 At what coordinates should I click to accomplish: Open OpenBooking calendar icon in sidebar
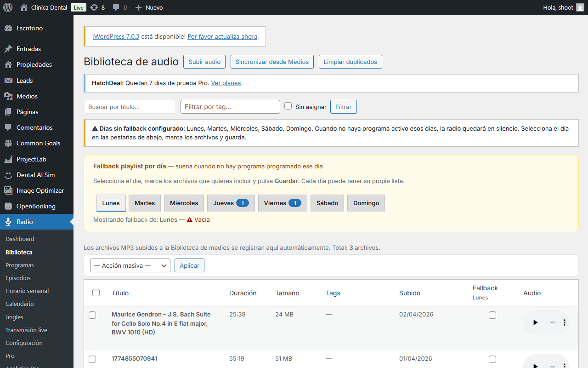[8, 206]
